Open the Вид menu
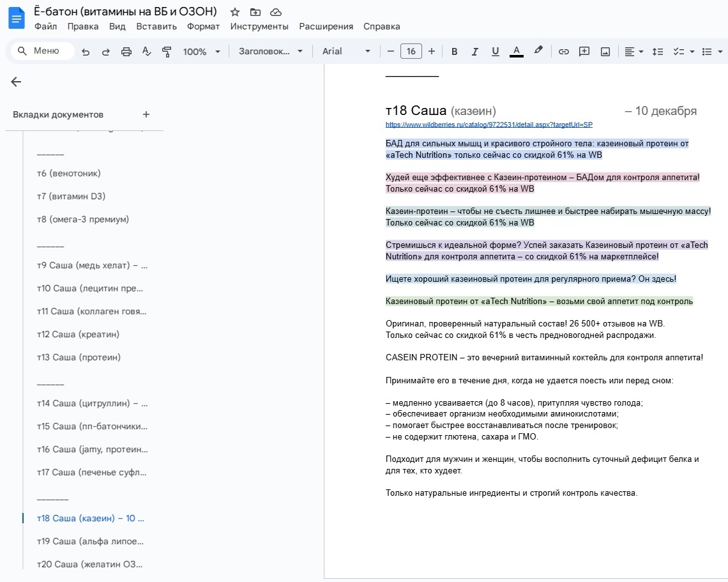Screen dimensions: 728x582 (x=118, y=26)
